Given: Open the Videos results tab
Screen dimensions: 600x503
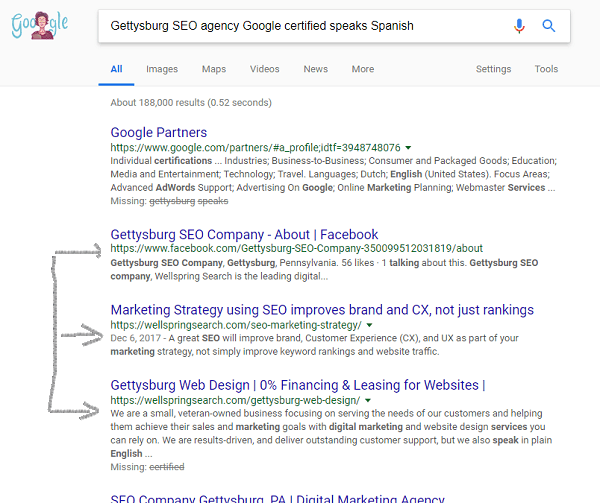Looking at the screenshot, I should coord(264,69).
